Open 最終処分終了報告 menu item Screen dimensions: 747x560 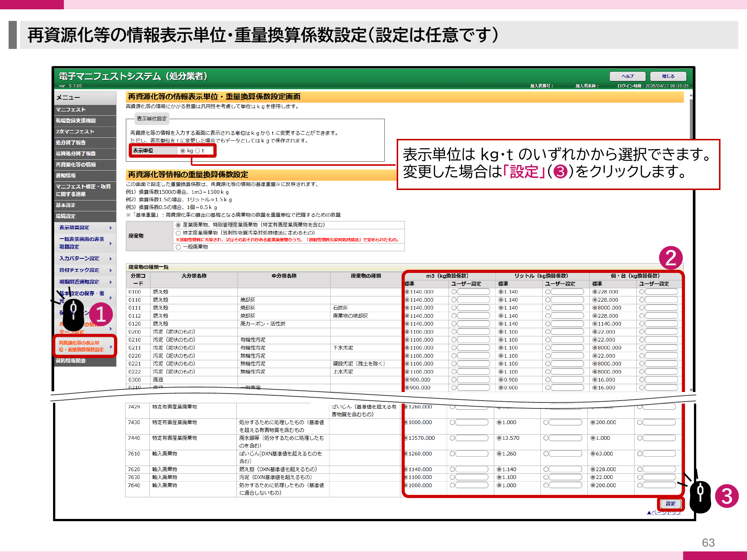point(85,153)
